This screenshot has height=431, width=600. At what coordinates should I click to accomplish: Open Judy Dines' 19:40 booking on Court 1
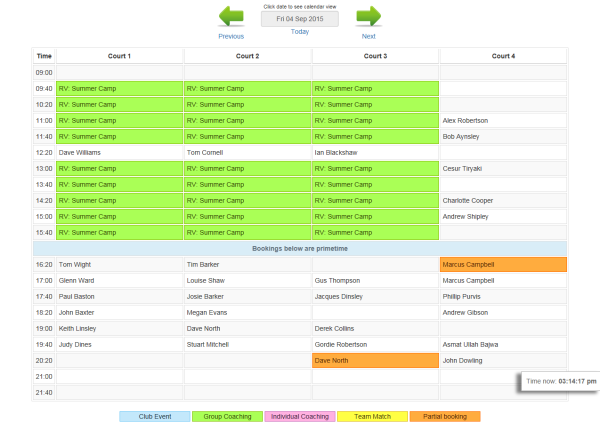pos(119,345)
